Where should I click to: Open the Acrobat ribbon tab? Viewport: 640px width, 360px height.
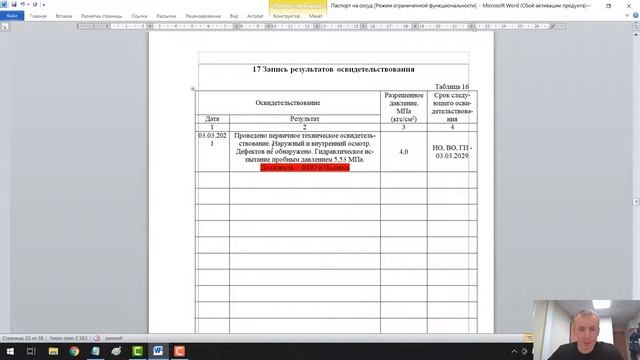click(x=255, y=16)
